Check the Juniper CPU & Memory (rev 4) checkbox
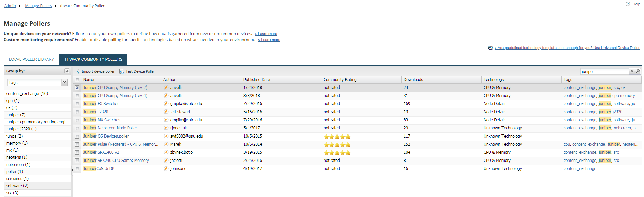Viewport: 644px width, 197px height. coord(77,96)
